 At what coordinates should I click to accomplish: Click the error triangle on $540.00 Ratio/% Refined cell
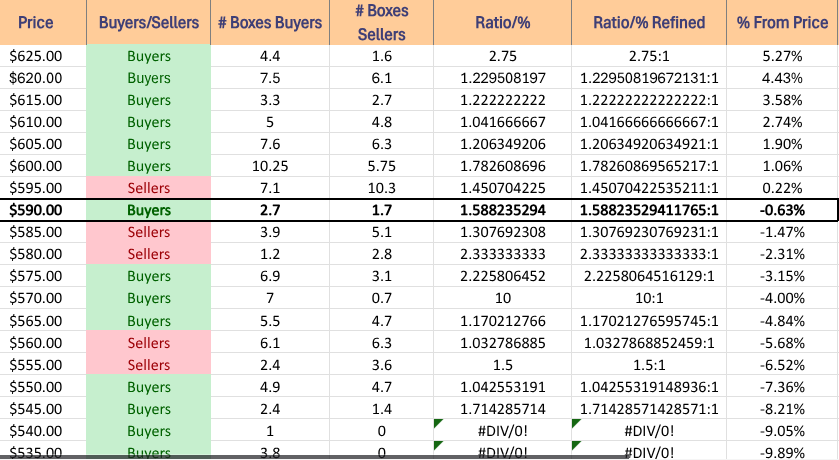click(576, 423)
